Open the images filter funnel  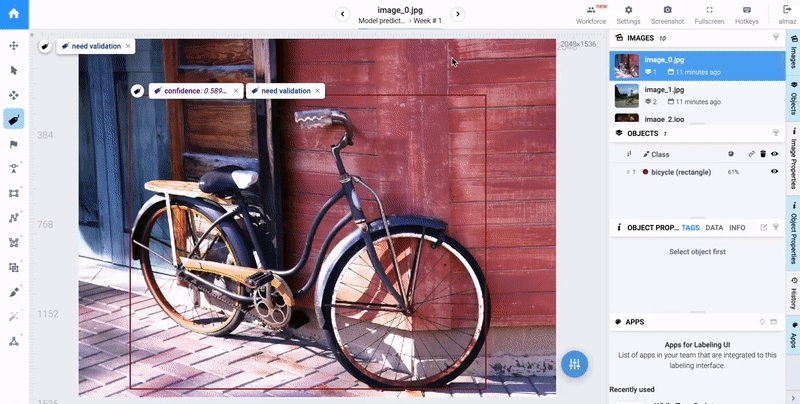(x=776, y=37)
